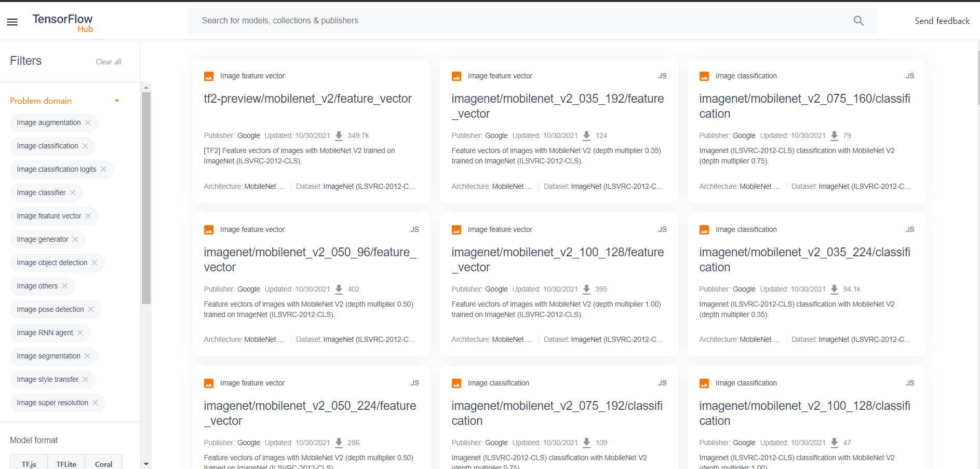The image size is (980, 469).
Task: Click Google publisher on tf2-preview card
Action: (249, 135)
